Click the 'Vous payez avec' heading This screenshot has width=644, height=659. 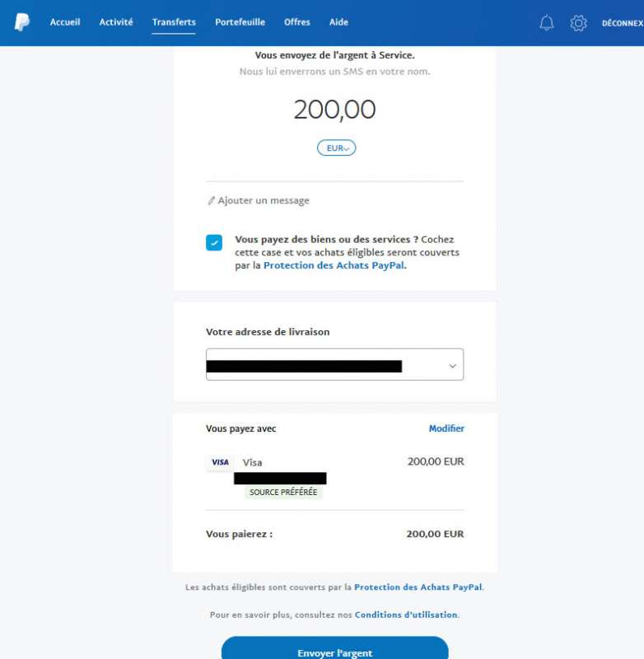241,428
